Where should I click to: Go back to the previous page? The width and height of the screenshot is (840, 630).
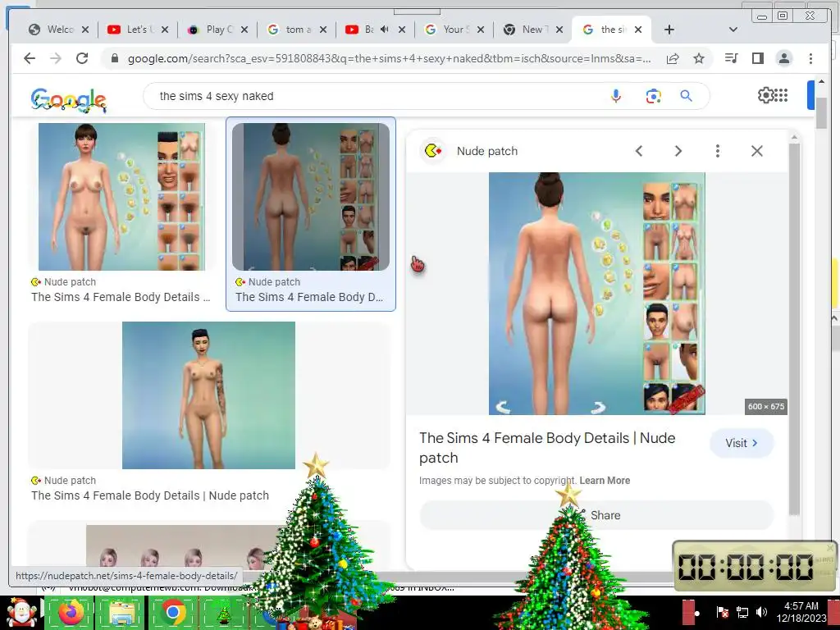coord(30,58)
